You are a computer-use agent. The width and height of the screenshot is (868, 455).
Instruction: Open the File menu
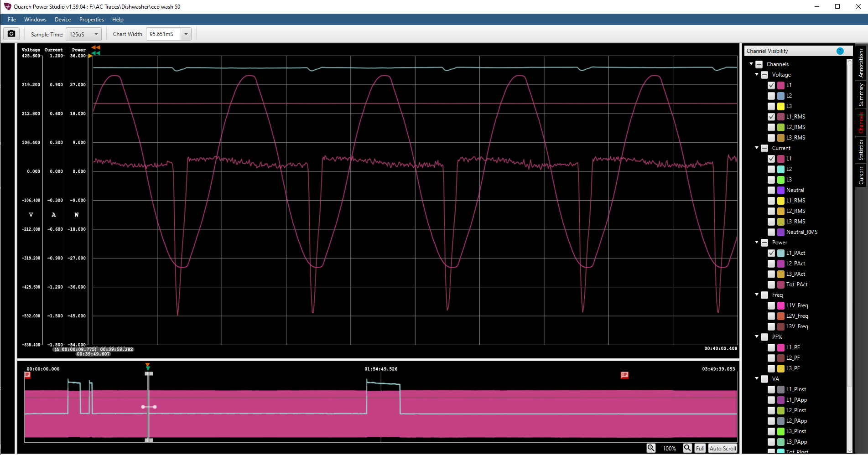point(12,20)
